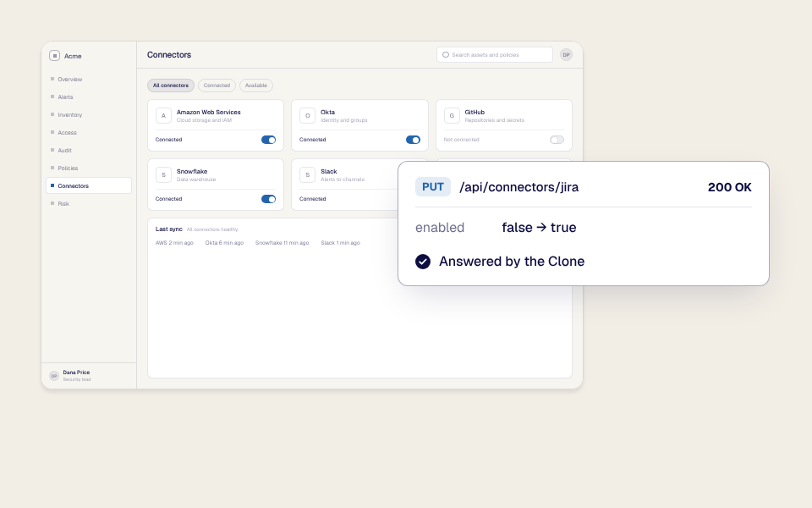
Task: Toggle the Snowflake connector switch
Action: coord(268,199)
